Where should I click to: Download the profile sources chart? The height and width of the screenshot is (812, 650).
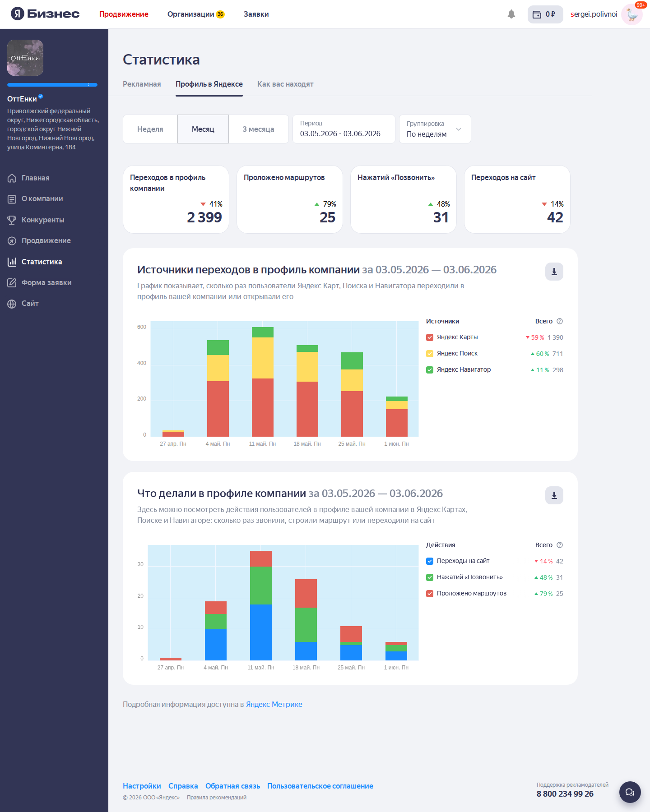pyautogui.click(x=554, y=272)
